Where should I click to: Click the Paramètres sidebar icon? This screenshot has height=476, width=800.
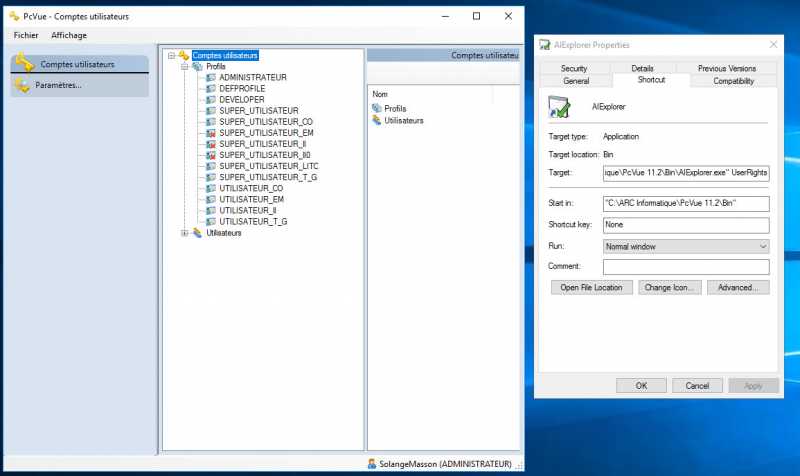pos(22,85)
